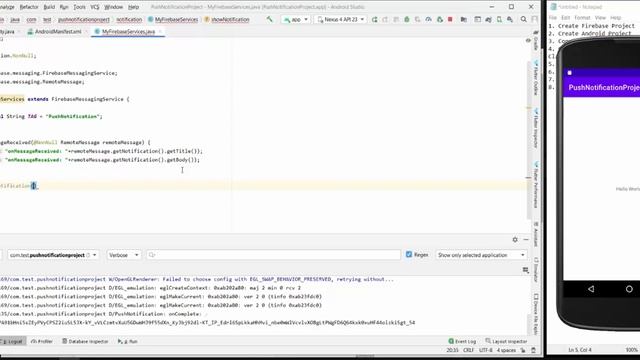The height and width of the screenshot is (360, 640).
Task: Open the View menu in Notepad
Action: [600, 18]
